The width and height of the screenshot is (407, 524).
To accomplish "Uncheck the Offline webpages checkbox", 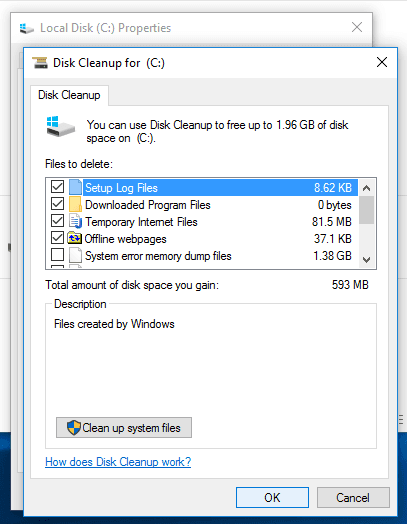I will coord(57,238).
